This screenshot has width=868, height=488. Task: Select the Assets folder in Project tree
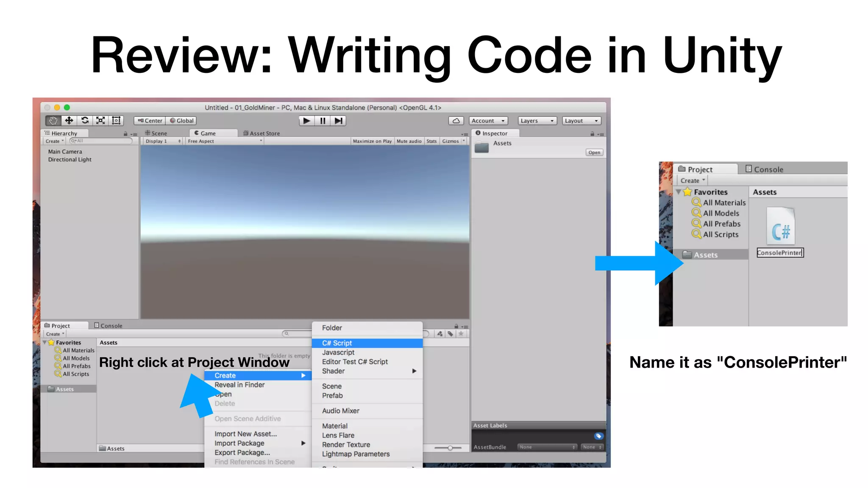point(69,389)
